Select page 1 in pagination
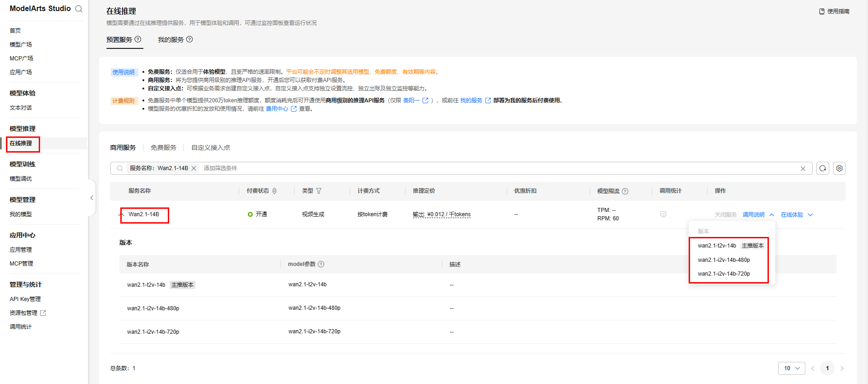 tap(827, 368)
